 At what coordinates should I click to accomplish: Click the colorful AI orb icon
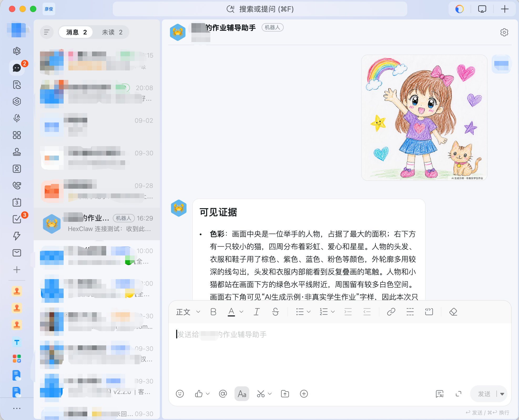[x=459, y=9]
